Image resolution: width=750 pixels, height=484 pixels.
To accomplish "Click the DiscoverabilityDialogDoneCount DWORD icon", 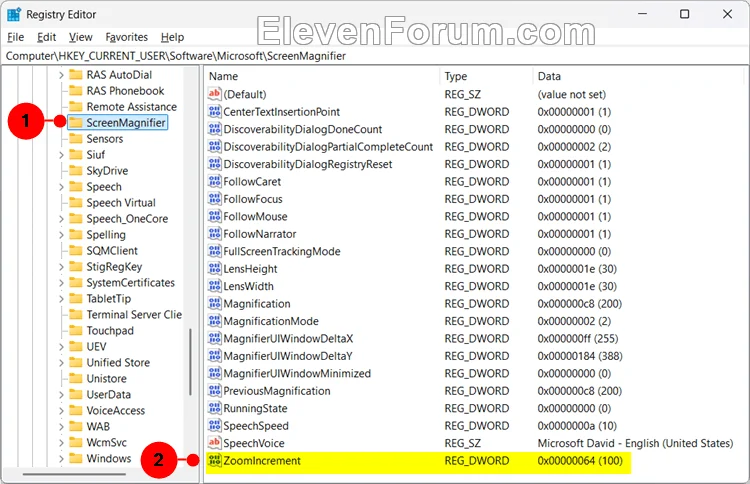I will click(215, 129).
